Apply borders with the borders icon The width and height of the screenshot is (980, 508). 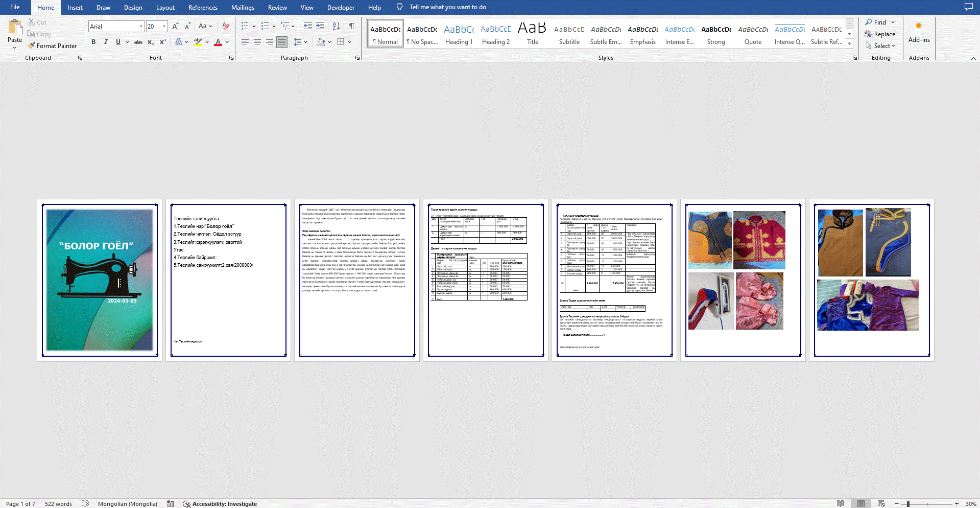[341, 42]
